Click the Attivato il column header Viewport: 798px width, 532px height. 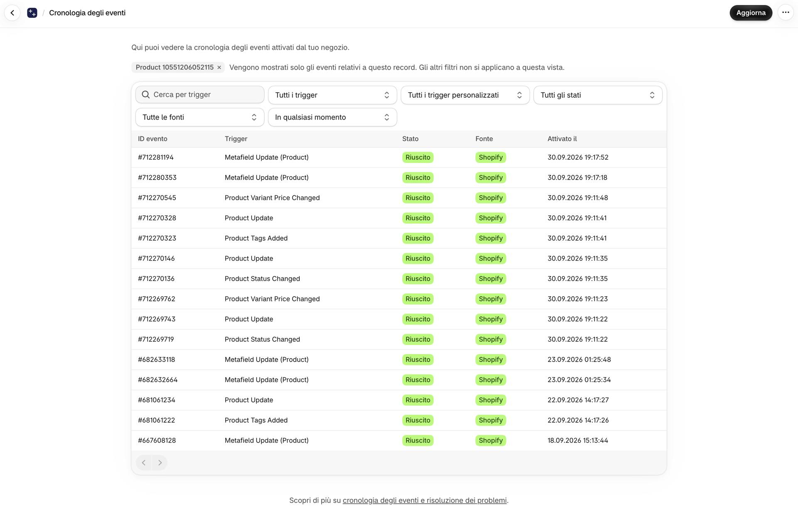pyautogui.click(x=562, y=139)
